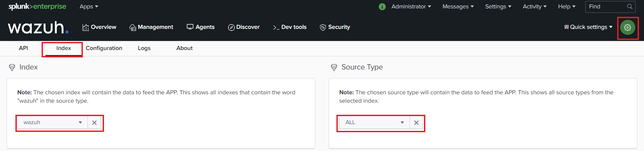Screen dimensions: 644x151
Task: Click the Splunk enterprise logo
Action: (37, 6)
